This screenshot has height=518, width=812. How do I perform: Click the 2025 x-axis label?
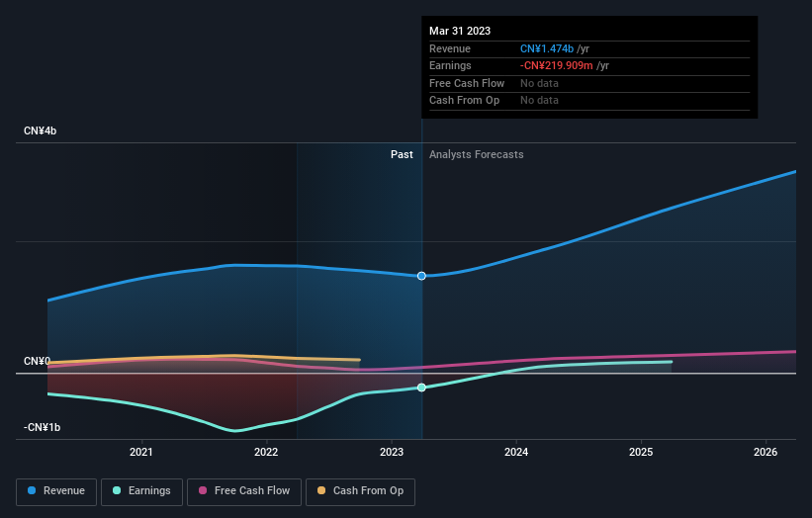(641, 453)
